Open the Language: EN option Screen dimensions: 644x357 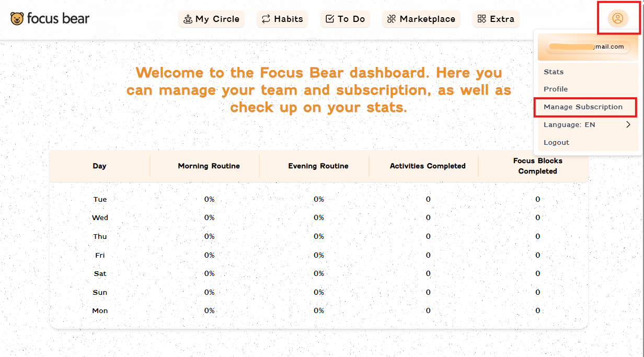pyautogui.click(x=569, y=125)
